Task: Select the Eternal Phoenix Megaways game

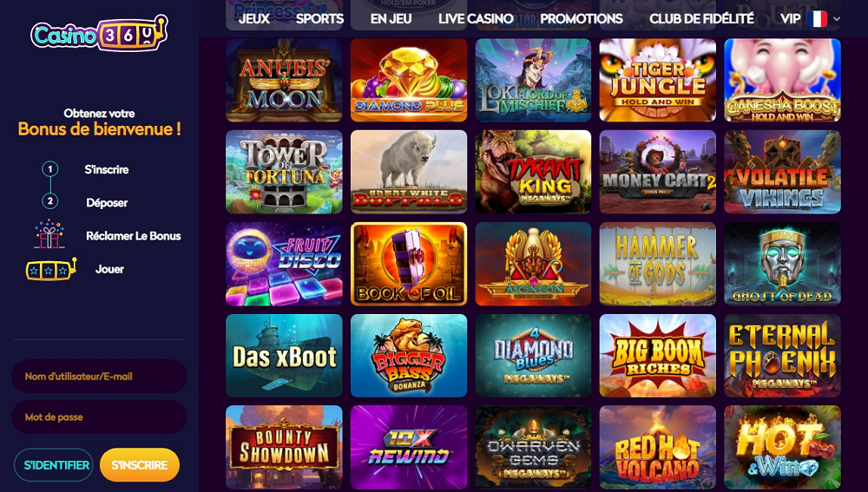Action: 782,356
